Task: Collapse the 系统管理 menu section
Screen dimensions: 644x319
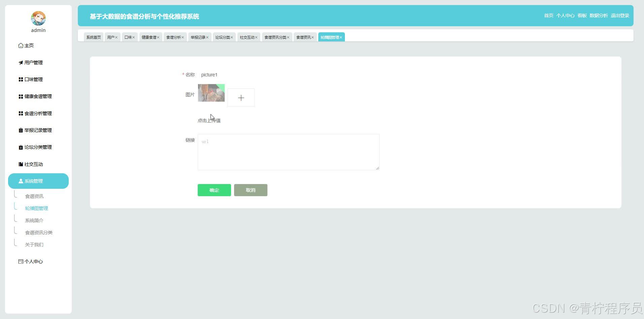Action: [x=38, y=181]
